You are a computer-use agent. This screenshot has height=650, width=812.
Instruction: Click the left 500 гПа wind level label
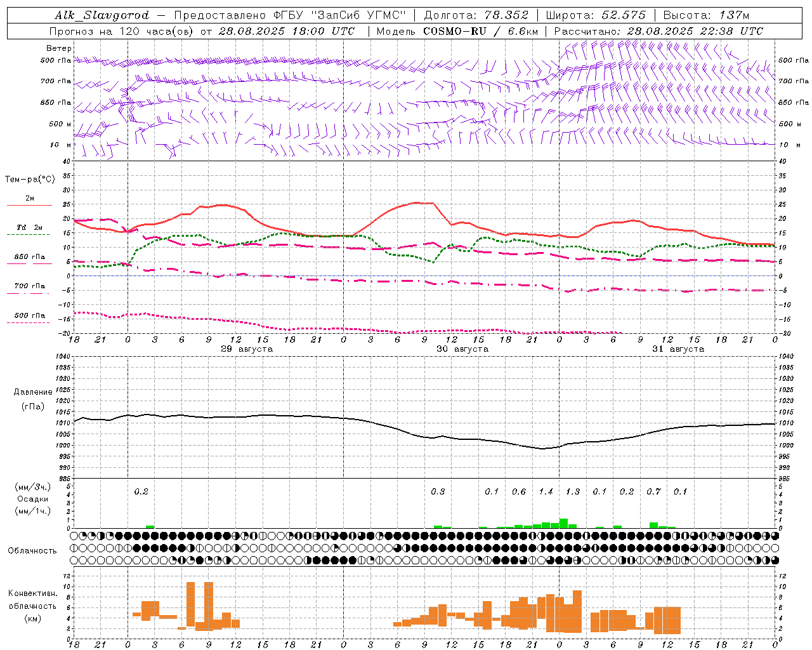point(56,60)
